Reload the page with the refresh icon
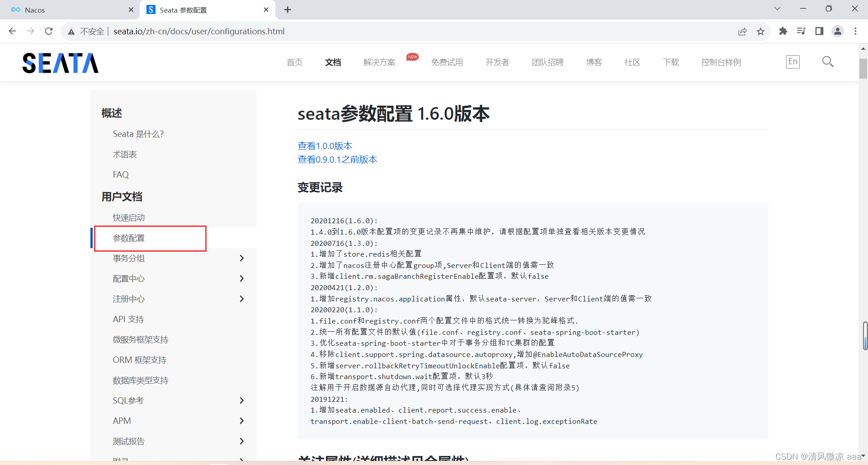Viewport: 868px width, 465px height. (x=49, y=31)
